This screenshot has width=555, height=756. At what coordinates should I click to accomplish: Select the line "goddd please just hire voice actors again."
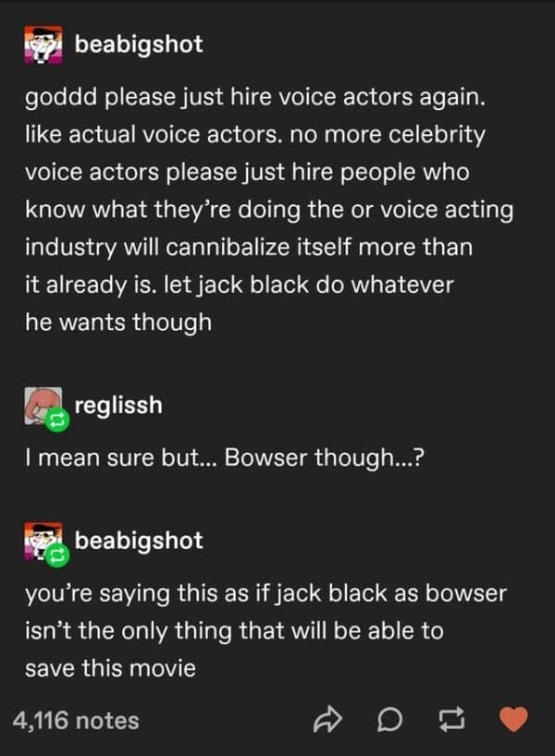pos(255,97)
